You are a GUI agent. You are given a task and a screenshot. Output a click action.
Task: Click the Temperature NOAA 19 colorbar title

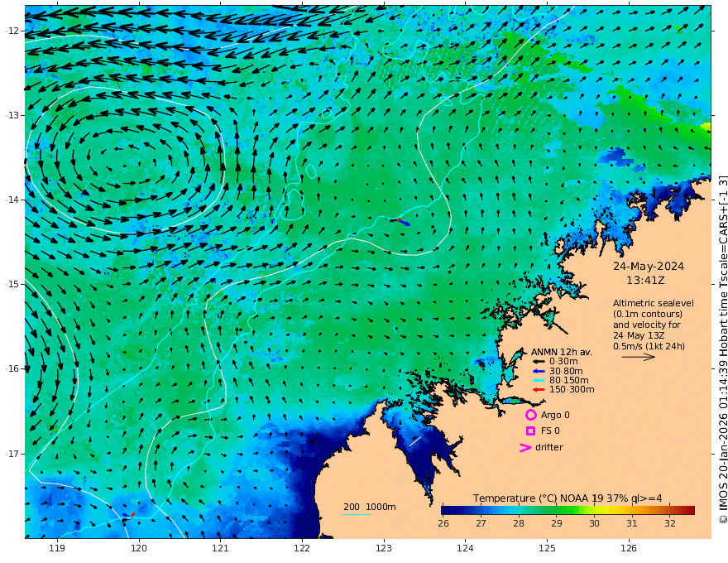pyautogui.click(x=568, y=498)
